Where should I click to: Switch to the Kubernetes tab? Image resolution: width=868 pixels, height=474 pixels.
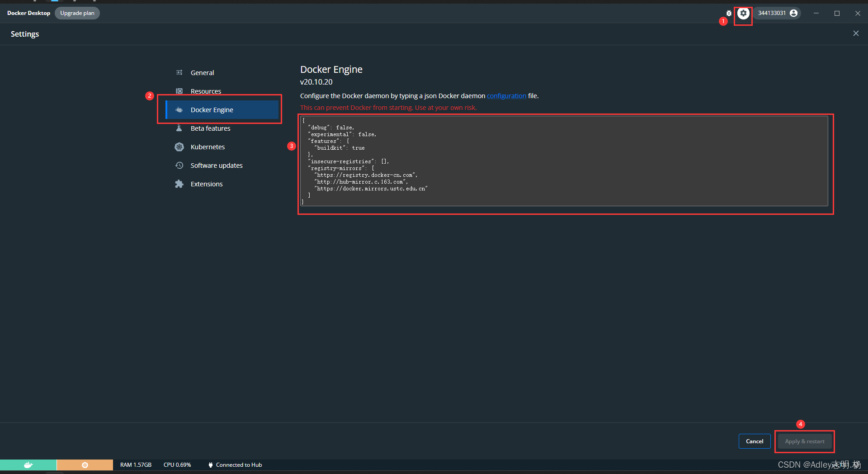(x=222, y=147)
